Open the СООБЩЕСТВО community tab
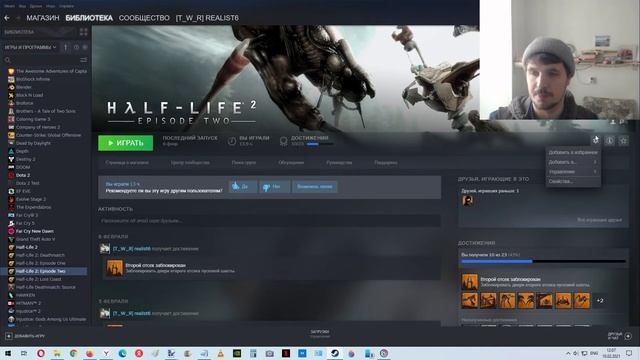Image resolution: width=640 pixels, height=360 pixels. point(144,18)
